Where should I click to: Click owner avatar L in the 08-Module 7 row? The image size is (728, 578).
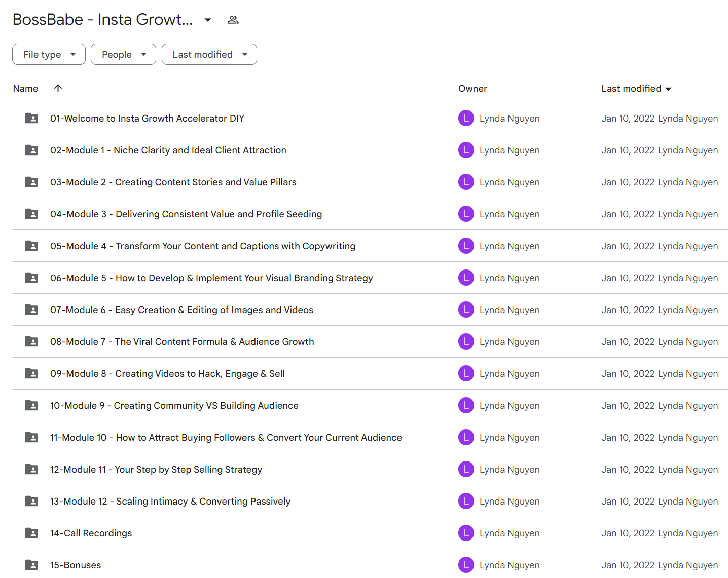[466, 341]
